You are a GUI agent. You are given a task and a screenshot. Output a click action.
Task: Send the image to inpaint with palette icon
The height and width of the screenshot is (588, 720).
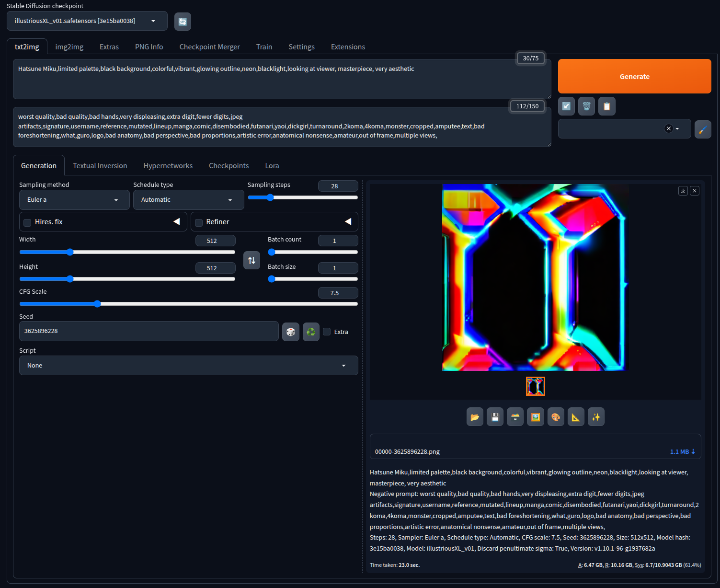(x=556, y=417)
